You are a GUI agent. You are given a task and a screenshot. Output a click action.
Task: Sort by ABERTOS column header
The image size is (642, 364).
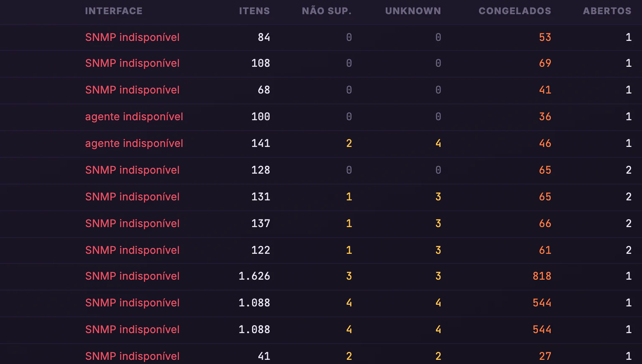click(x=607, y=11)
